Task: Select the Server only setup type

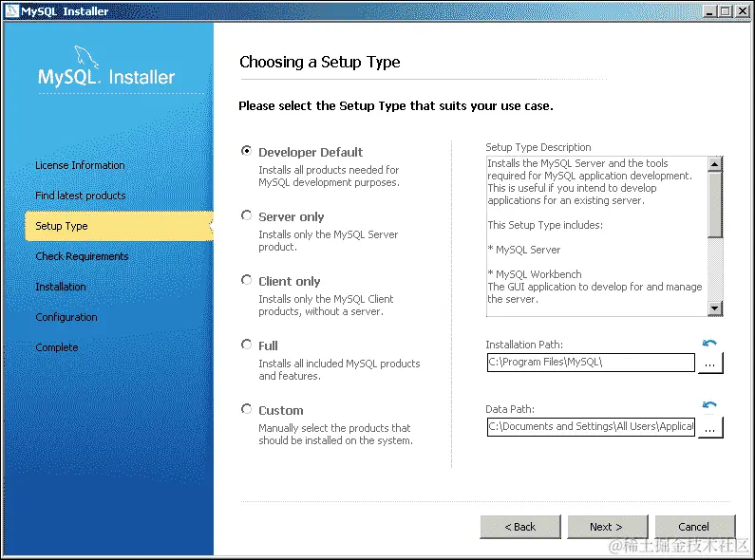Action: pyautogui.click(x=246, y=215)
